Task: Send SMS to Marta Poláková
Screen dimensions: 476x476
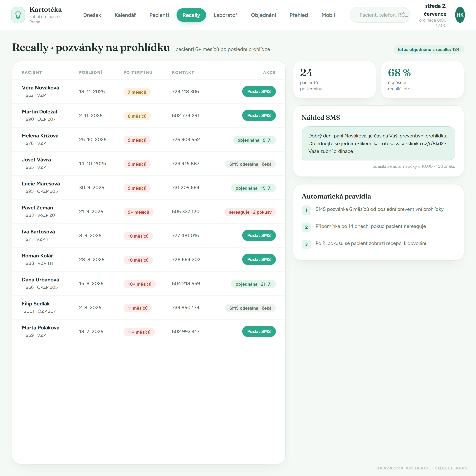Action: pos(259,331)
